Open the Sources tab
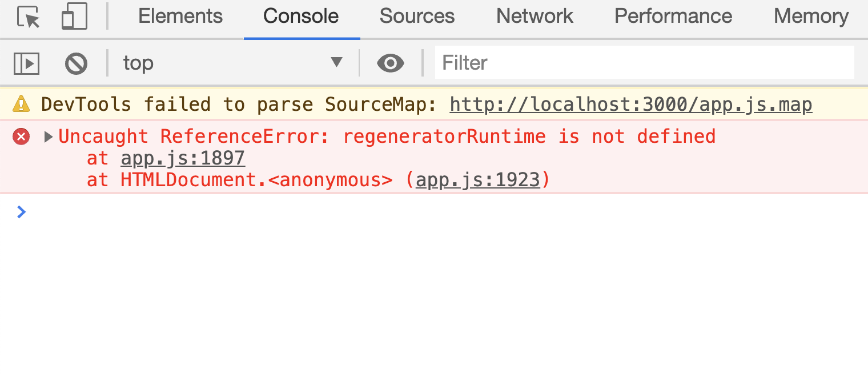This screenshot has height=377, width=868. tap(417, 17)
